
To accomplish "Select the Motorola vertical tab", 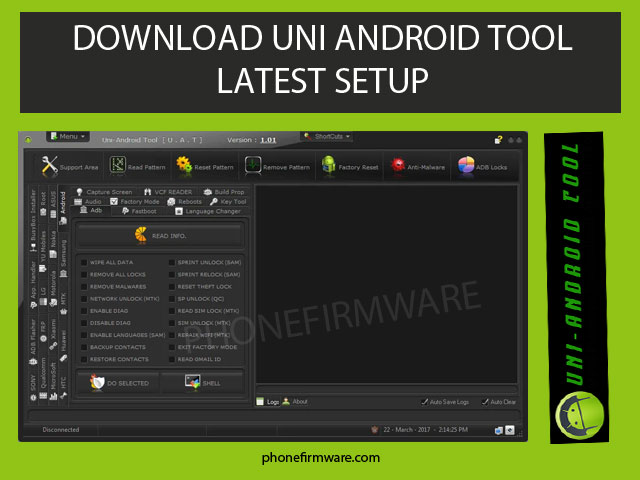I will click(x=53, y=288).
